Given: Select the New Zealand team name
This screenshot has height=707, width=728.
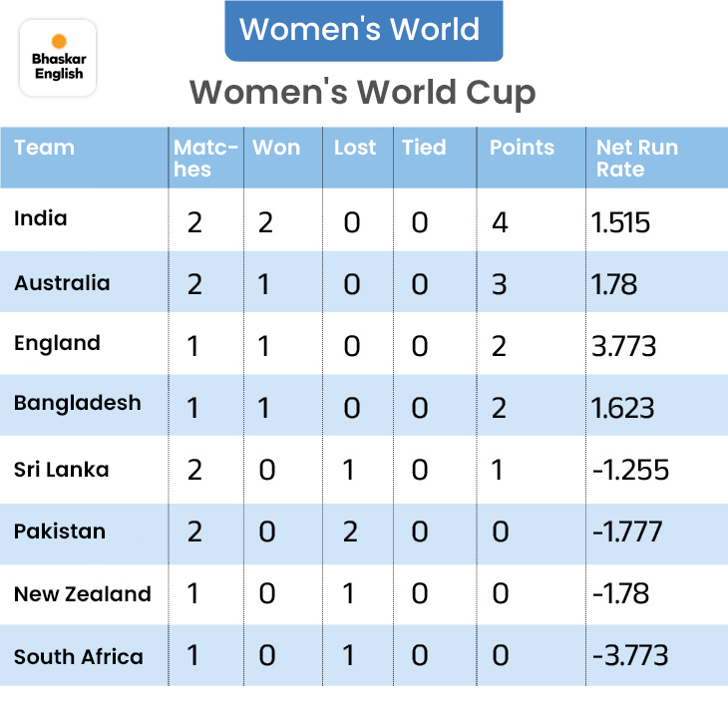Looking at the screenshot, I should click(x=83, y=594).
